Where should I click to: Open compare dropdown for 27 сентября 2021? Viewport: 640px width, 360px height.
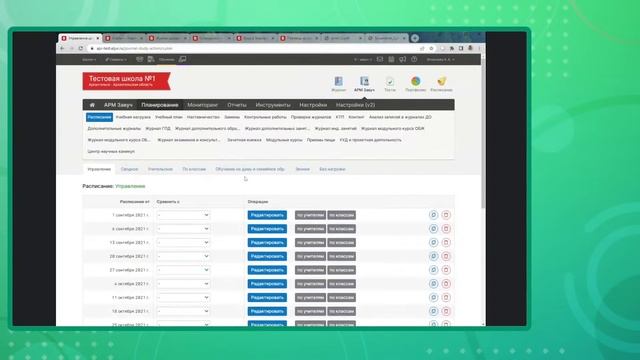click(183, 270)
